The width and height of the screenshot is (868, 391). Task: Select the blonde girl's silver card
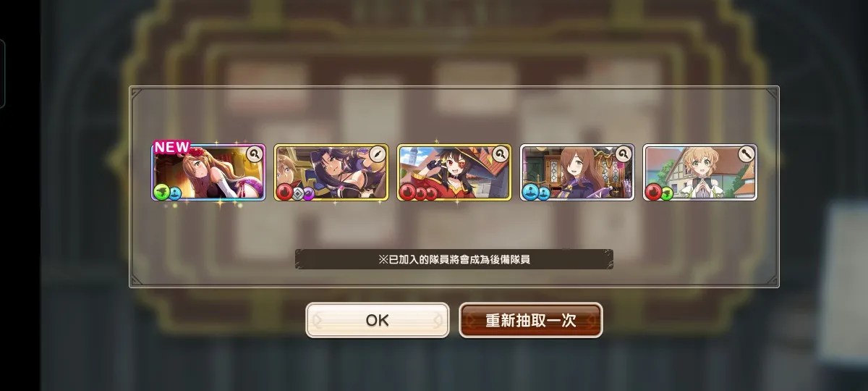click(x=700, y=172)
